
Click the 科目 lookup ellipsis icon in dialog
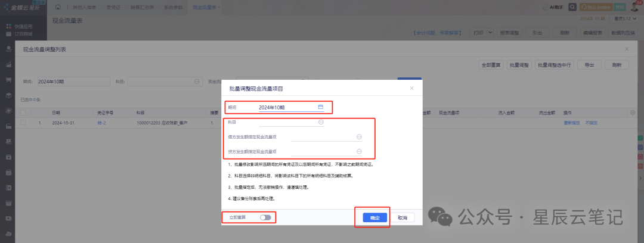pos(320,122)
